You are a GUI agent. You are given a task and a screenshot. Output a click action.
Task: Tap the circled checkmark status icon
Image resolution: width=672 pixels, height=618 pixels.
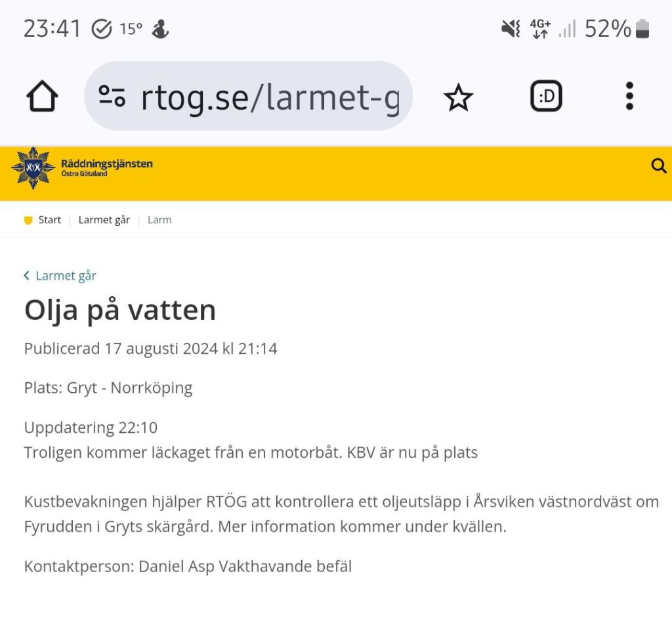click(101, 29)
